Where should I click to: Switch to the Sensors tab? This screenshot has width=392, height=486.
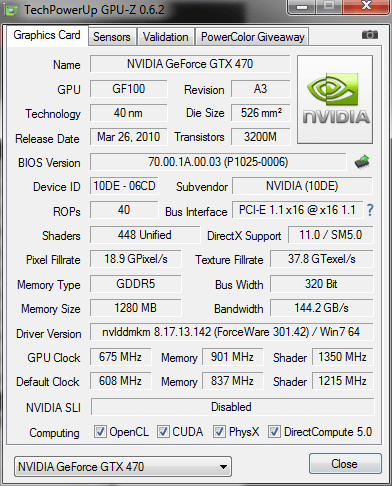click(x=112, y=37)
